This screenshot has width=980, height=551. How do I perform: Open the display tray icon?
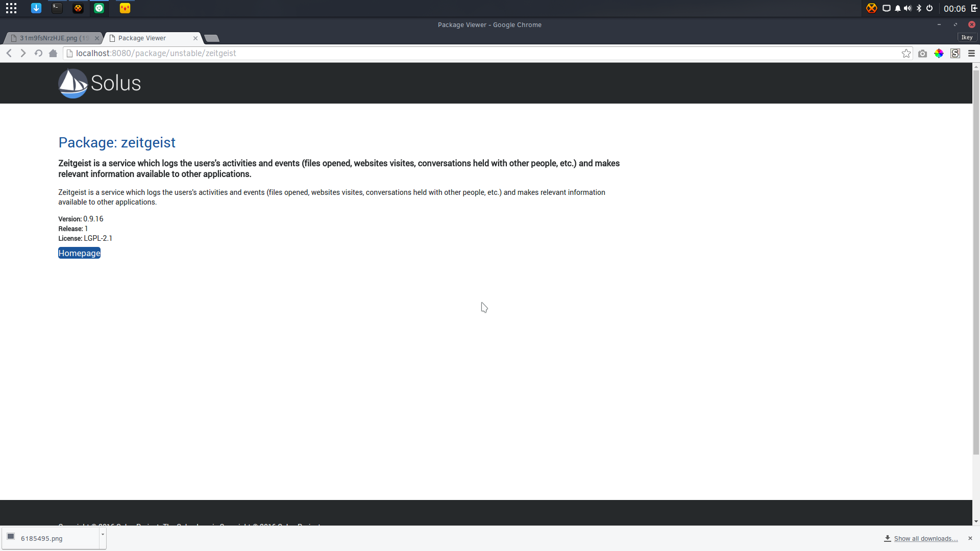click(887, 8)
